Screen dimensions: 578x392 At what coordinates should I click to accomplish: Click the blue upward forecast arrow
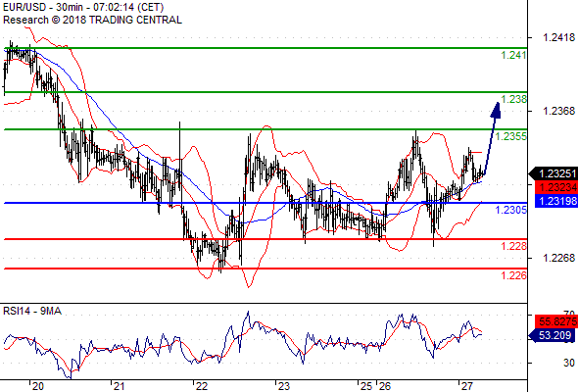click(x=492, y=138)
